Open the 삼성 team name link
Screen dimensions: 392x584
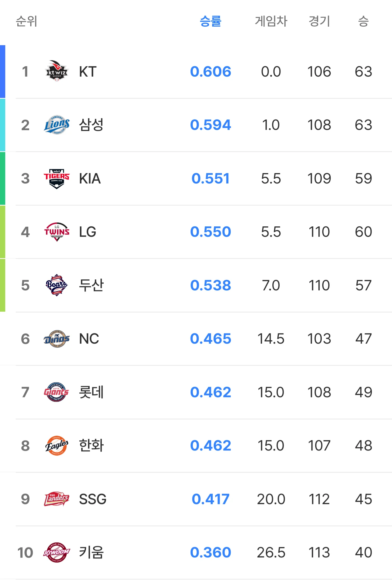tap(91, 125)
